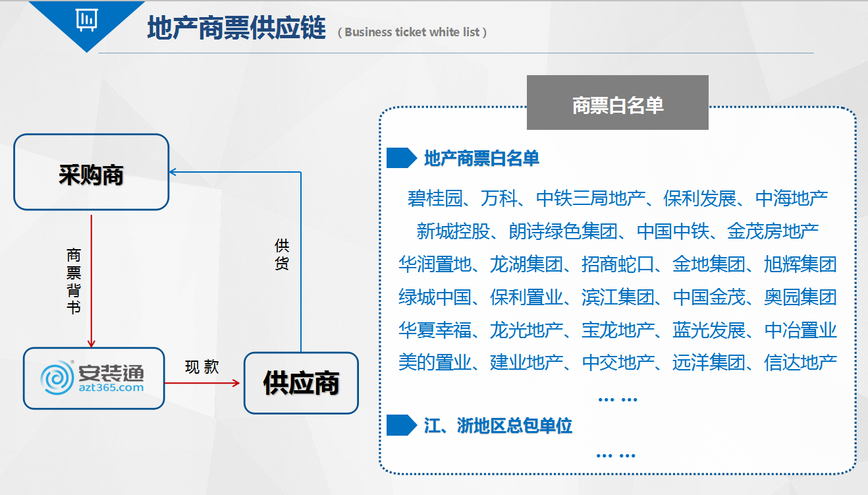Click the title 地产商票供应链
The height and width of the screenshot is (495, 868).
(236, 28)
